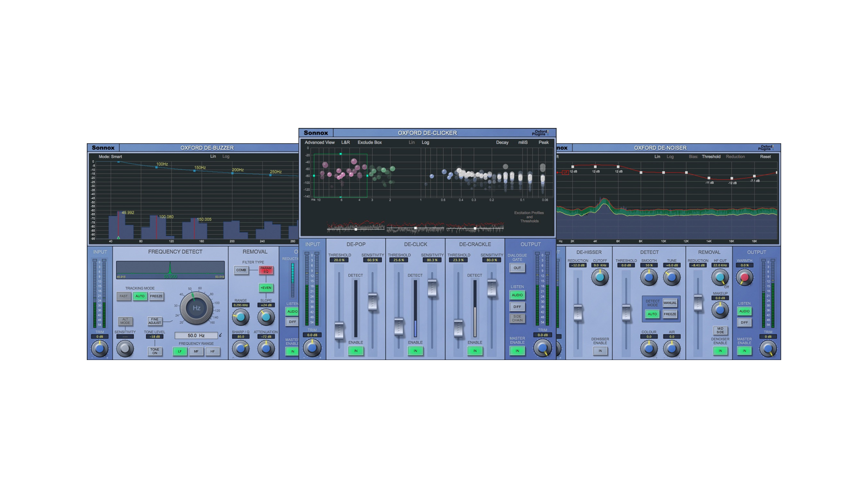The height and width of the screenshot is (488, 868).
Task: Click the RANGE knob in De-Buzzer Removal
Action: [x=240, y=317]
